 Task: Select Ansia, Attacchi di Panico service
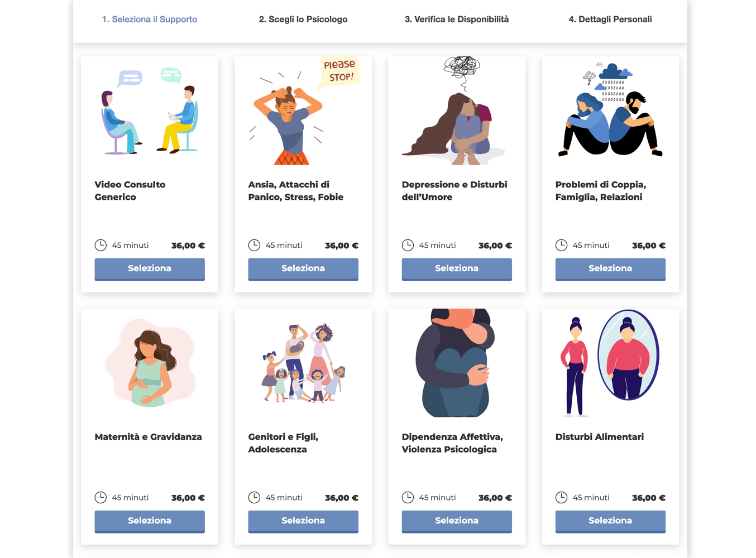[303, 269]
